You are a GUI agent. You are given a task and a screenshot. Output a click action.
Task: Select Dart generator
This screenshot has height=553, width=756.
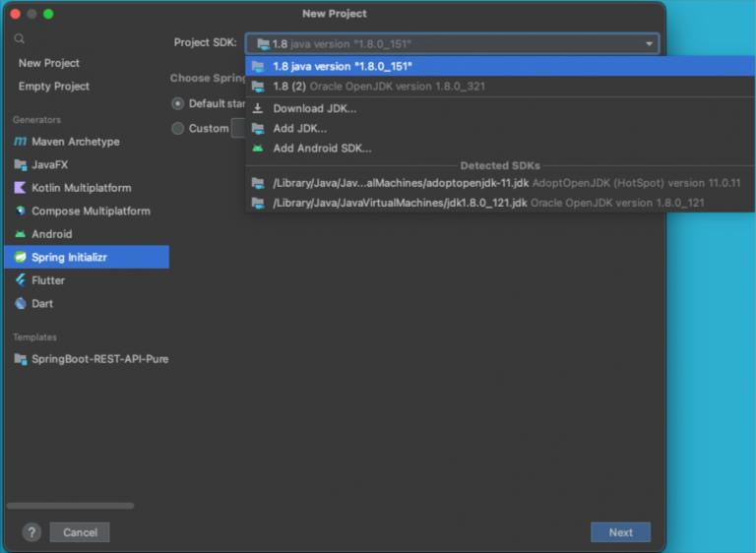pos(87,303)
